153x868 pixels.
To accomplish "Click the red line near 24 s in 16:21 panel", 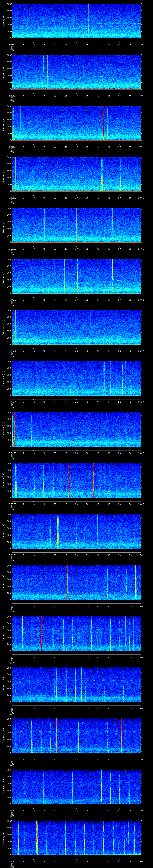I will (x=64, y=276).
